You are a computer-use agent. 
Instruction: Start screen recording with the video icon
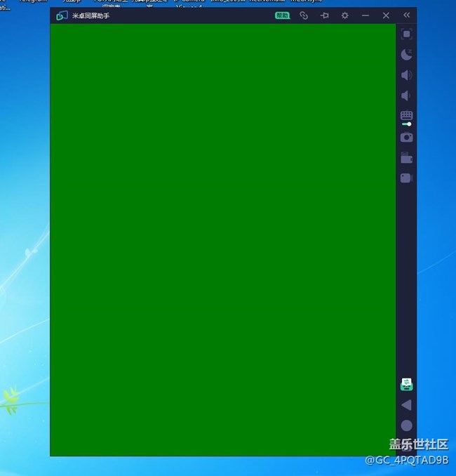[406, 178]
